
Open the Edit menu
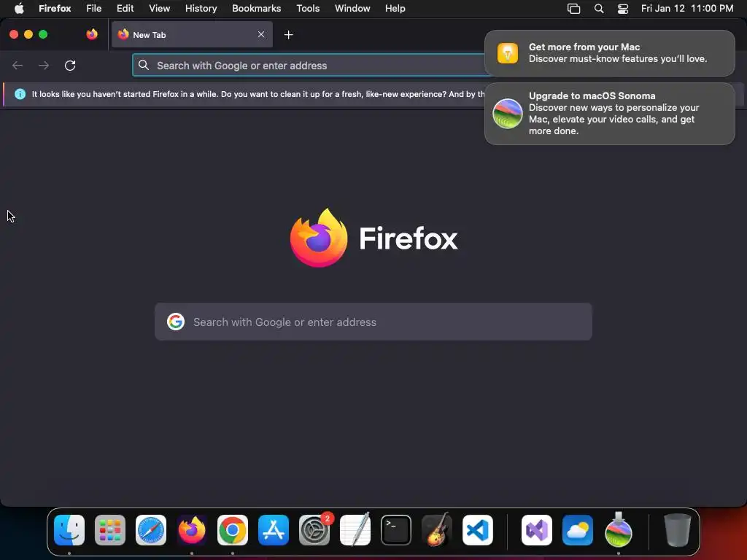(125, 9)
